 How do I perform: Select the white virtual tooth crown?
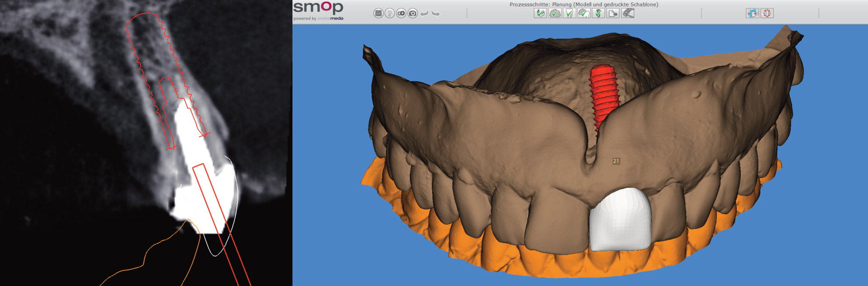point(620,219)
